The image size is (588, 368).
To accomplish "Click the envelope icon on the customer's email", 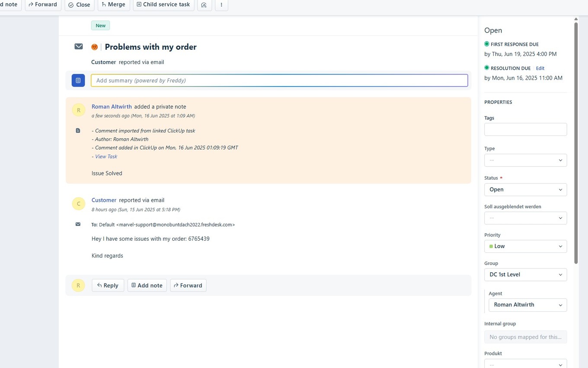I will pyautogui.click(x=78, y=224).
